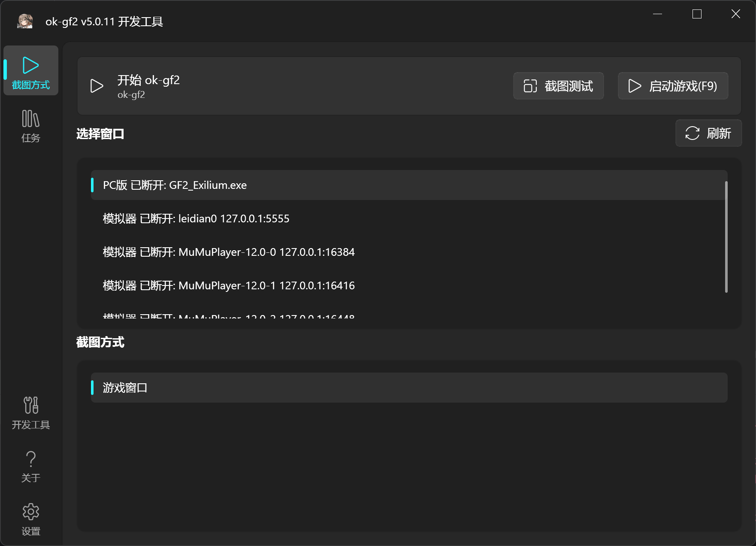The width and height of the screenshot is (756, 546).
Task: Select the PC版 GF2_Exilium.exe window entry
Action: (x=300, y=185)
